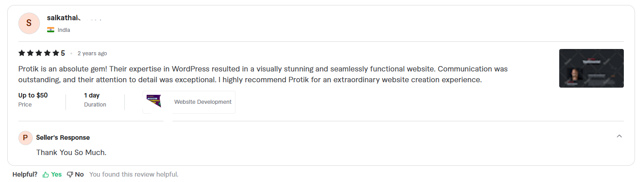The image size is (644, 182).
Task: Click the "1 day" duration value
Action: (x=91, y=95)
